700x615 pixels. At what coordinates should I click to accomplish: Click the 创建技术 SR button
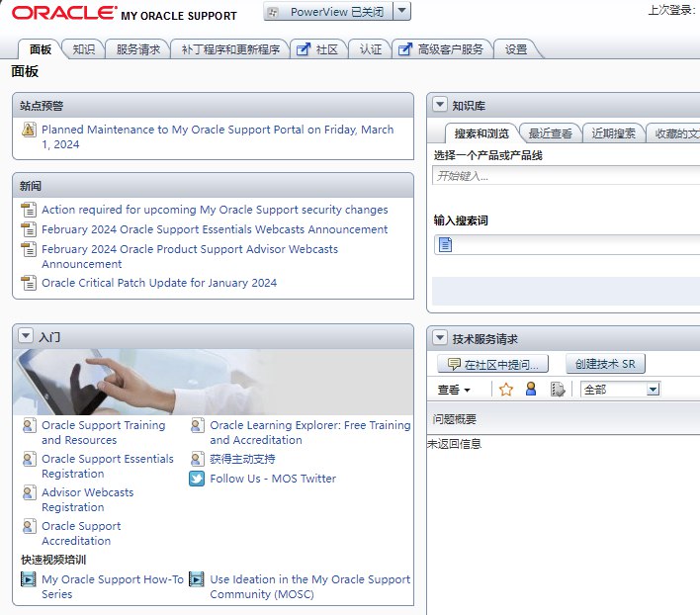tap(605, 364)
